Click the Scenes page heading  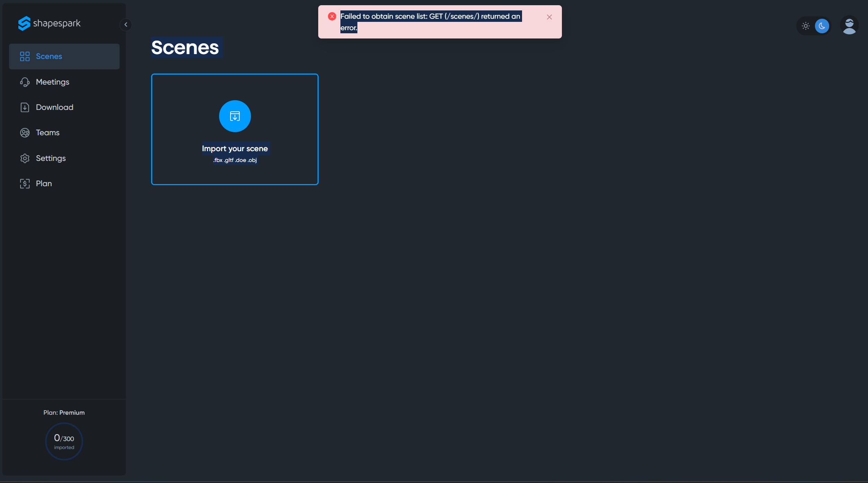tap(185, 48)
